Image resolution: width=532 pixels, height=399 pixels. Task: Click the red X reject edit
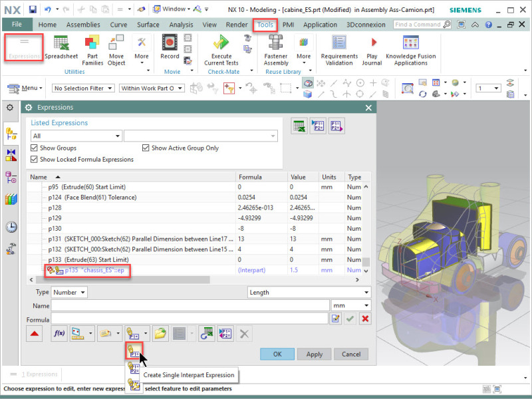click(365, 319)
